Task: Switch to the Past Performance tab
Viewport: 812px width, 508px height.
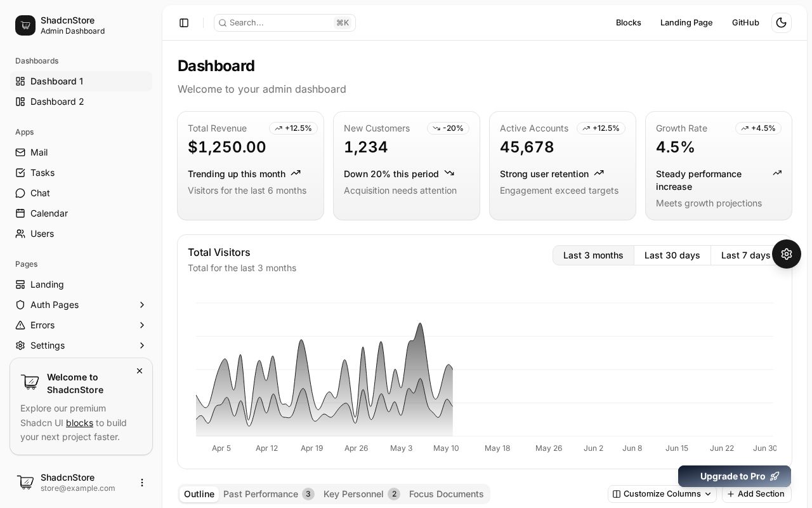Action: tap(269, 494)
